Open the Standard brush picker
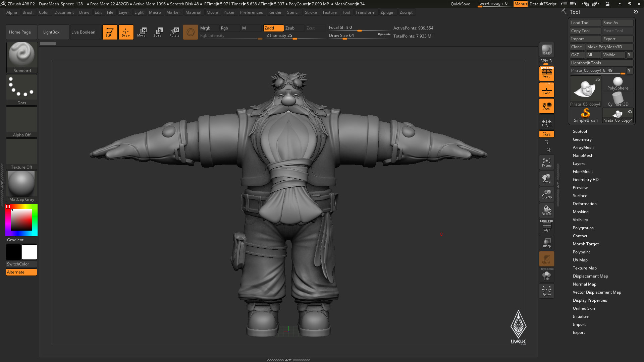644x362 pixels. point(22,57)
